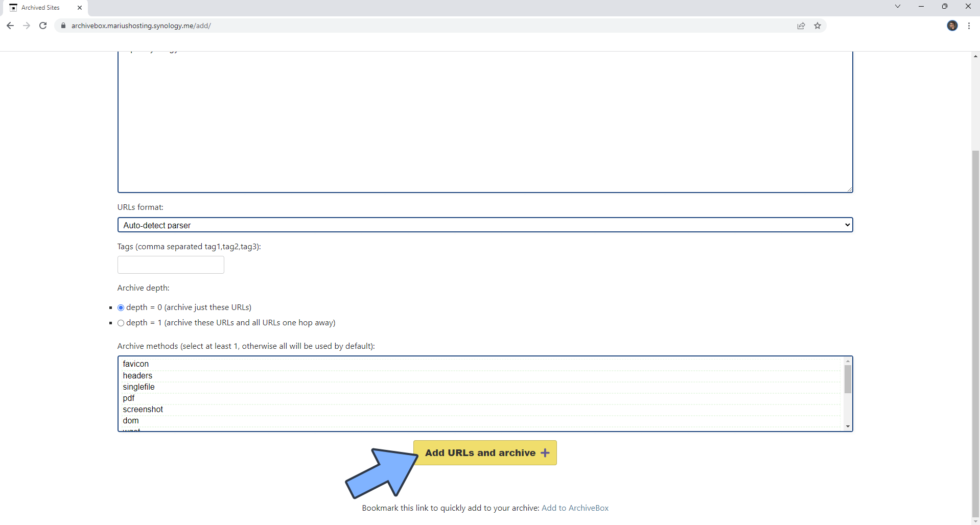
Task: Open Chrome three-dot menu
Action: point(969,26)
